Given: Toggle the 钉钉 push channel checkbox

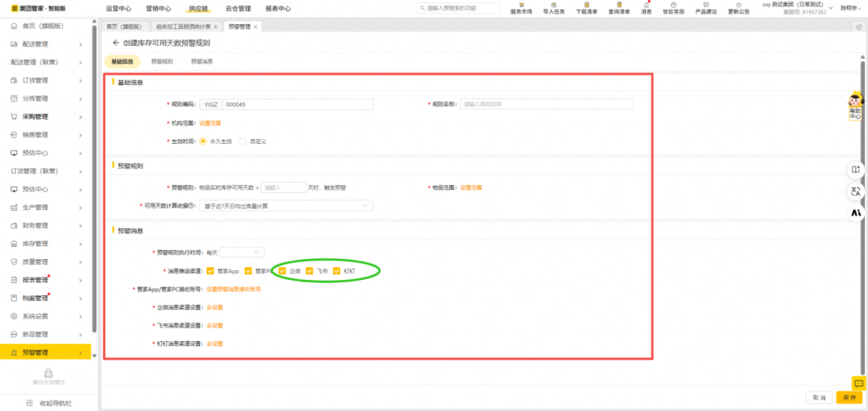Looking at the screenshot, I should tap(337, 271).
